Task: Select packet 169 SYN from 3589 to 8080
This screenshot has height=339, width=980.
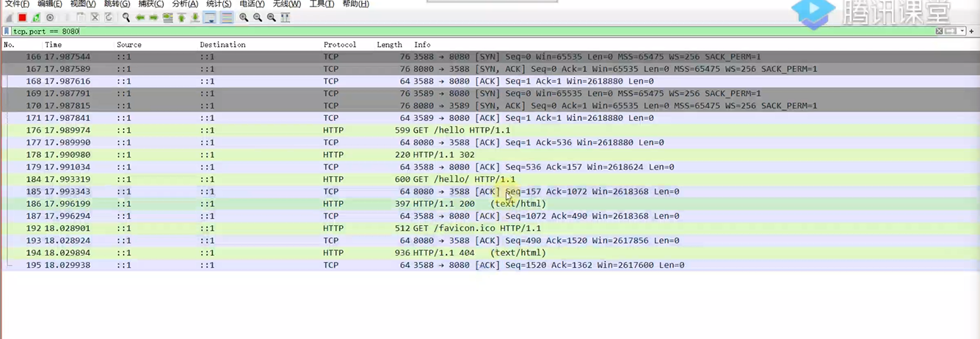Action: (490, 93)
